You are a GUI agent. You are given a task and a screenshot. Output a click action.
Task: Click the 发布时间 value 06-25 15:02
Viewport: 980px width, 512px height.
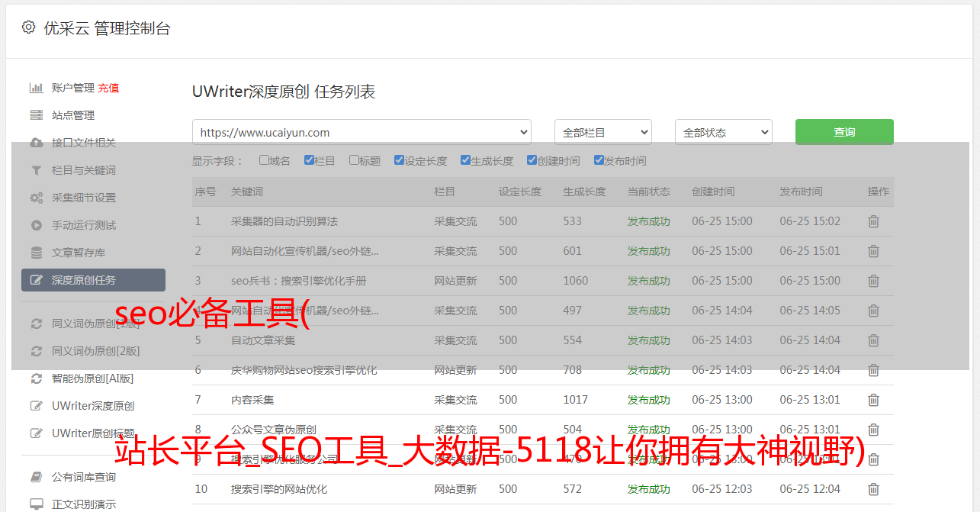[x=810, y=221]
